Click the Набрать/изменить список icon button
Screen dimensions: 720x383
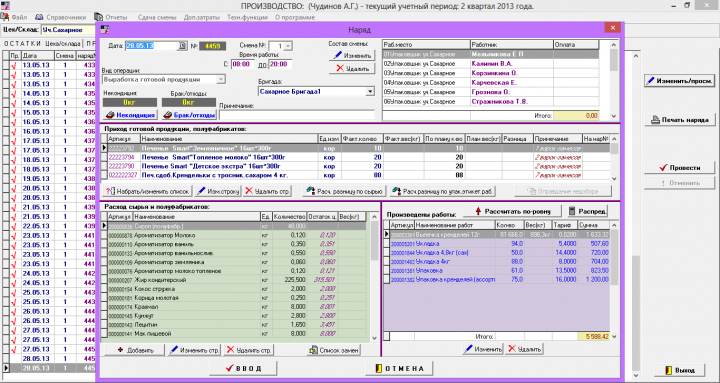tap(147, 191)
